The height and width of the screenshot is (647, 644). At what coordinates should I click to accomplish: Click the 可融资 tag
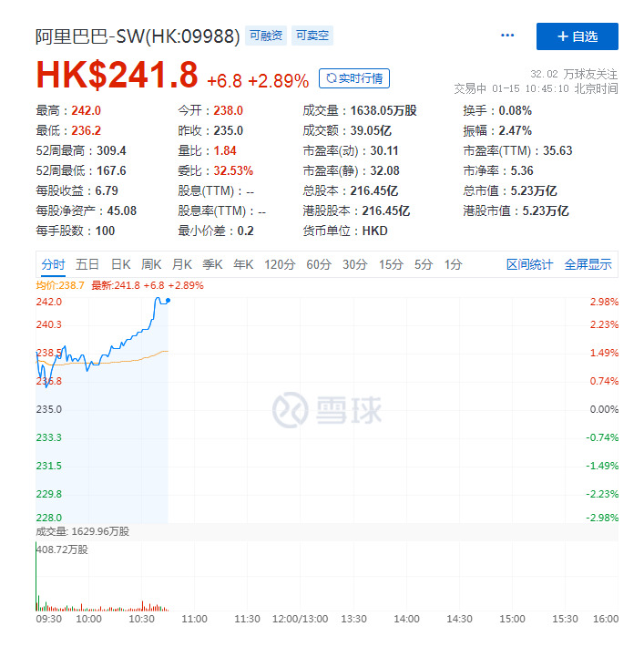(266, 36)
